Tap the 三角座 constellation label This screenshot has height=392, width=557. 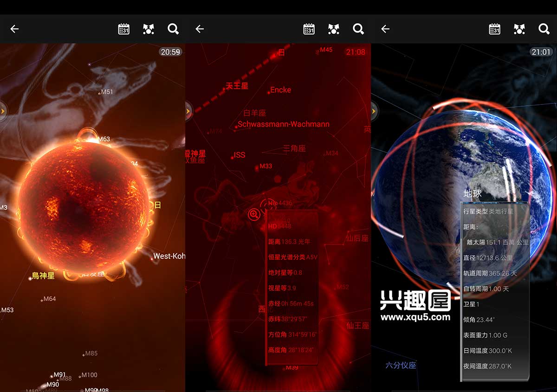pos(295,148)
